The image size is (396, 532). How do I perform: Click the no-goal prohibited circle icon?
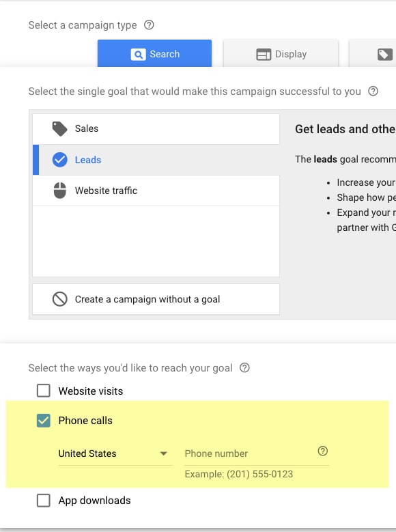59,299
